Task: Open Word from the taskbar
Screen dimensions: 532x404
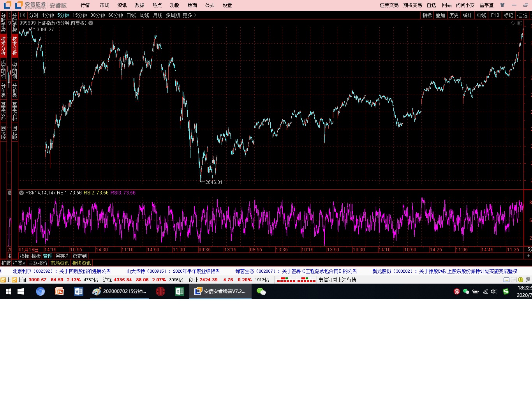Action: (79, 291)
